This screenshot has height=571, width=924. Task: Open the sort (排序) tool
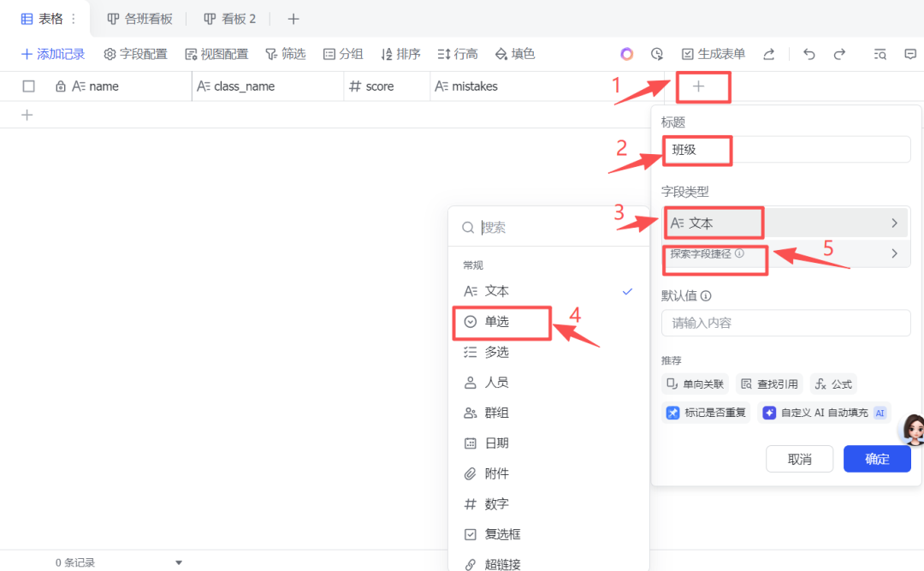[x=400, y=53]
